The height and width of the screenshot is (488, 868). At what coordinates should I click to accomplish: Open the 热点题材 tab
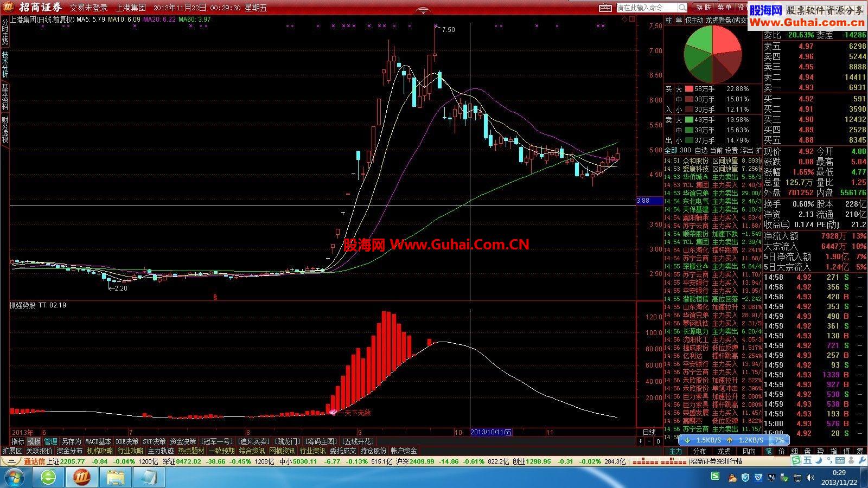pyautogui.click(x=191, y=451)
